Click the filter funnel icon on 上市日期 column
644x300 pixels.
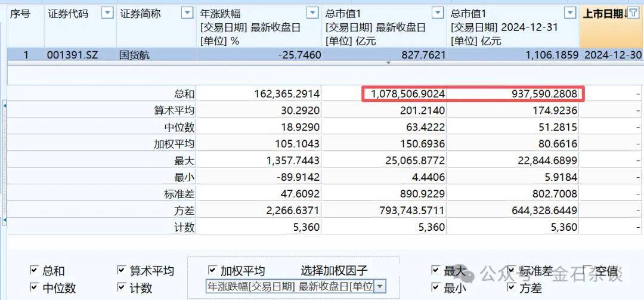(x=633, y=13)
